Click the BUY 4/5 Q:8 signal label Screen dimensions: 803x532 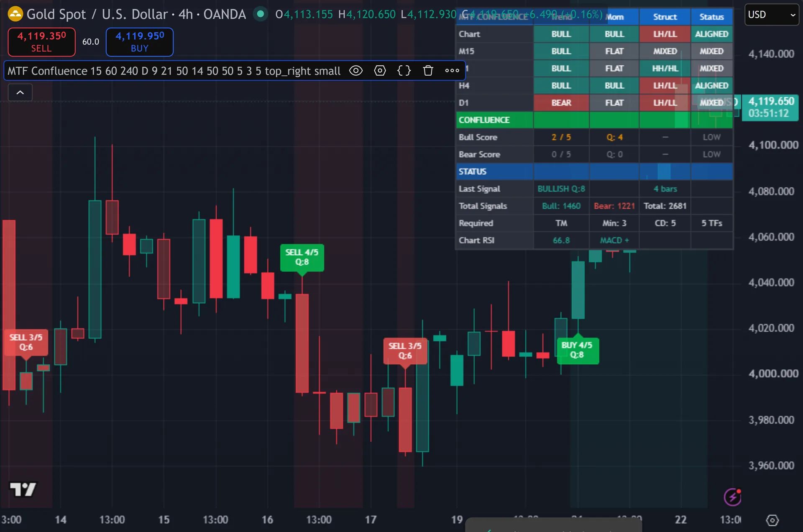pyautogui.click(x=578, y=350)
